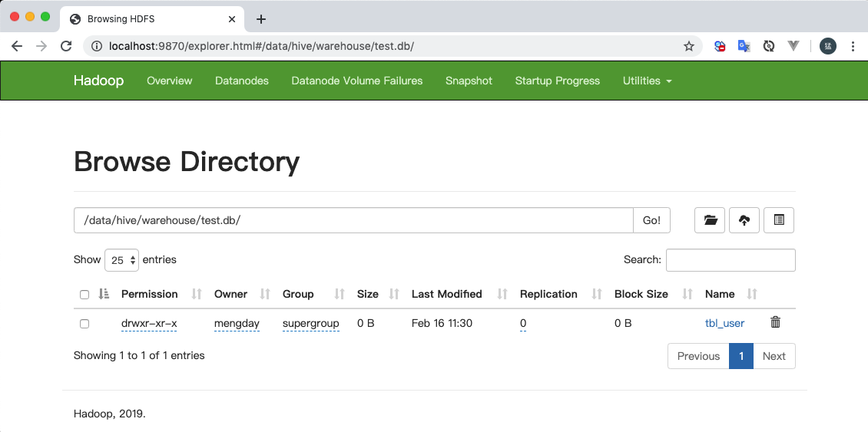The width and height of the screenshot is (868, 432).
Task: Open the Overview nav item
Action: [170, 81]
